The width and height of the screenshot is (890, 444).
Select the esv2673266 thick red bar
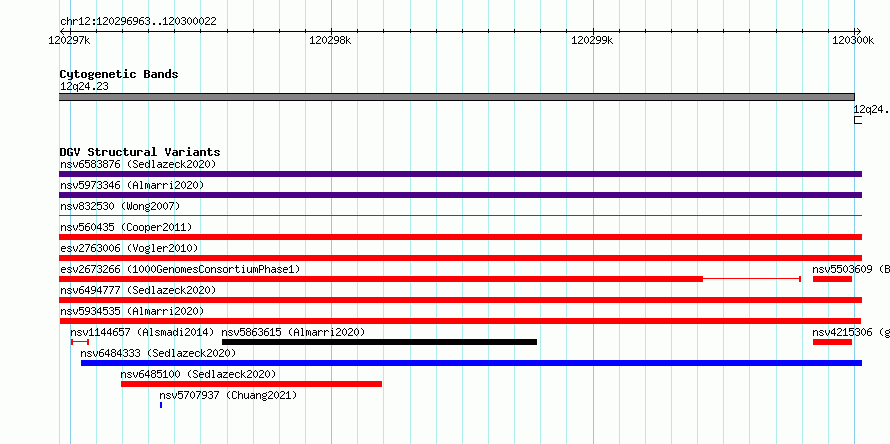(381, 279)
